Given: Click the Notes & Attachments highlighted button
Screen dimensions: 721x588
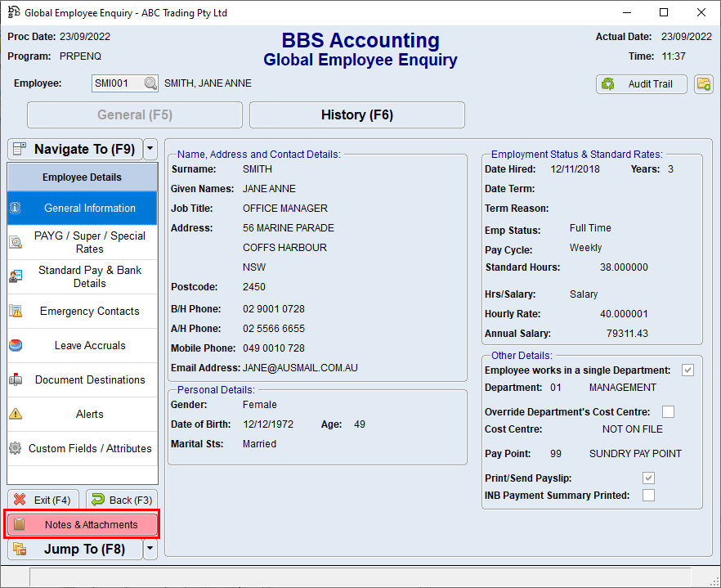Looking at the screenshot, I should pos(82,523).
